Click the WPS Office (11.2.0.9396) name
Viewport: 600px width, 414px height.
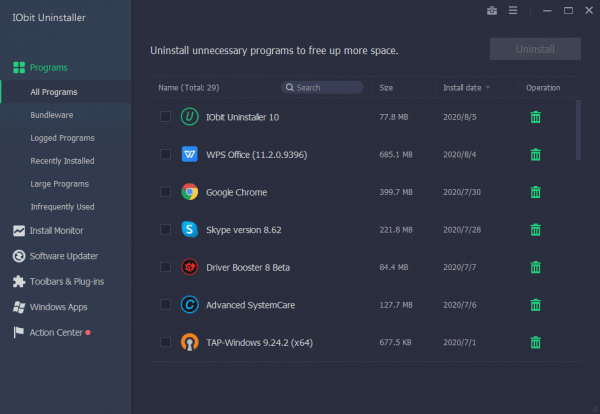click(256, 155)
